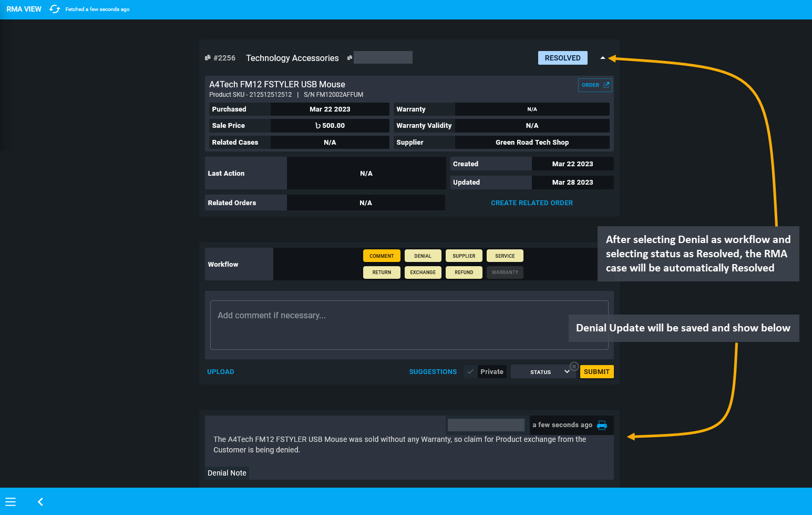Copy case number #2256 icon
The image size is (812, 515).
click(208, 58)
